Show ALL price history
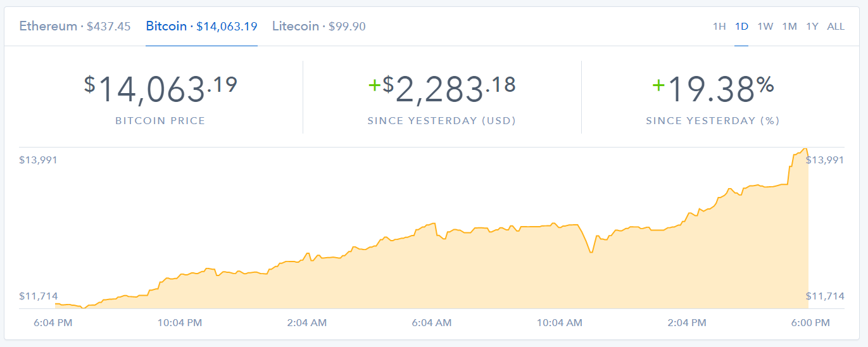Screen dimensions: 868x347 (836, 26)
